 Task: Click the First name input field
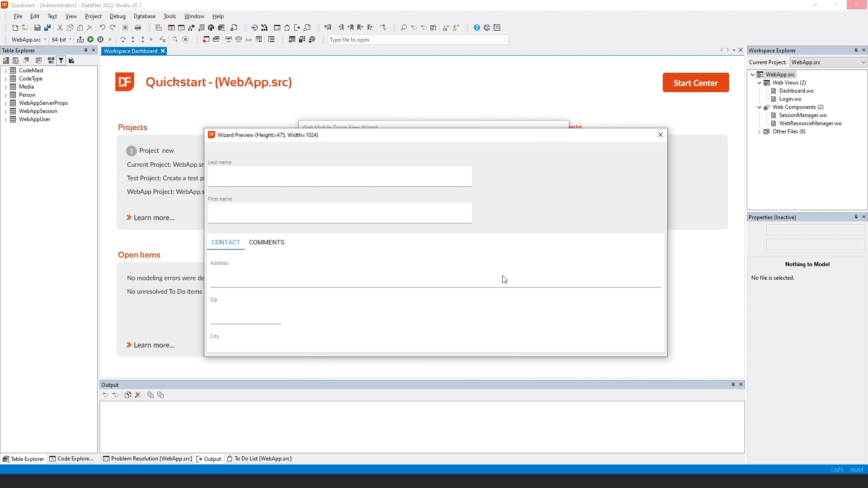(340, 213)
